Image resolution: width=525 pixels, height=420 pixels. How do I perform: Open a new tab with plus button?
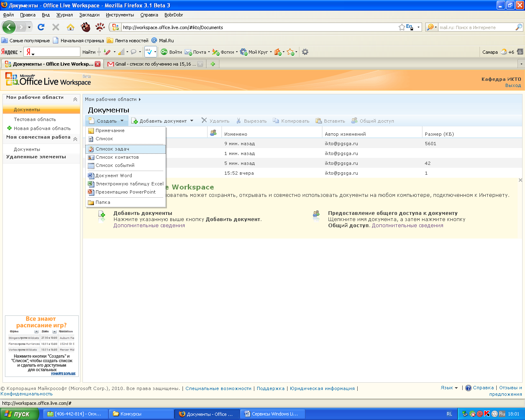click(x=213, y=64)
